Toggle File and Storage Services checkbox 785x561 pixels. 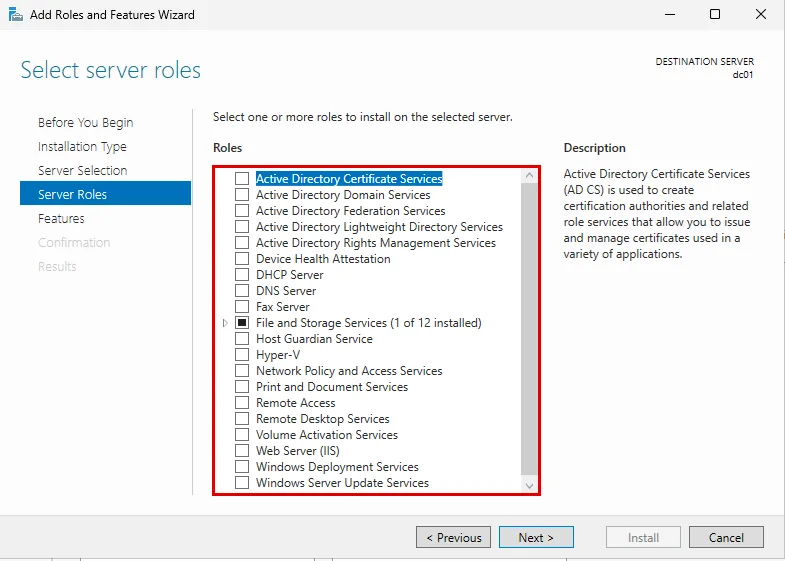point(242,323)
